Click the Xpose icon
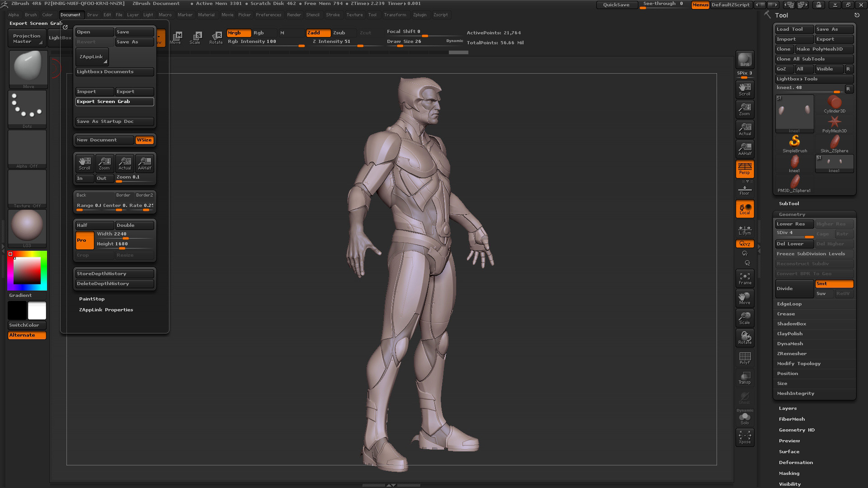868x488 pixels. (x=745, y=437)
